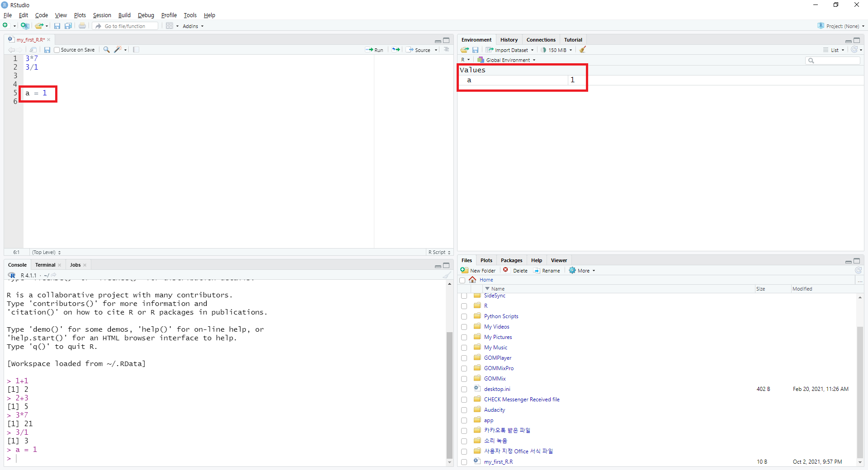Click the Save All documents icon
Viewport: 868px width, 470px height.
pos(68,26)
